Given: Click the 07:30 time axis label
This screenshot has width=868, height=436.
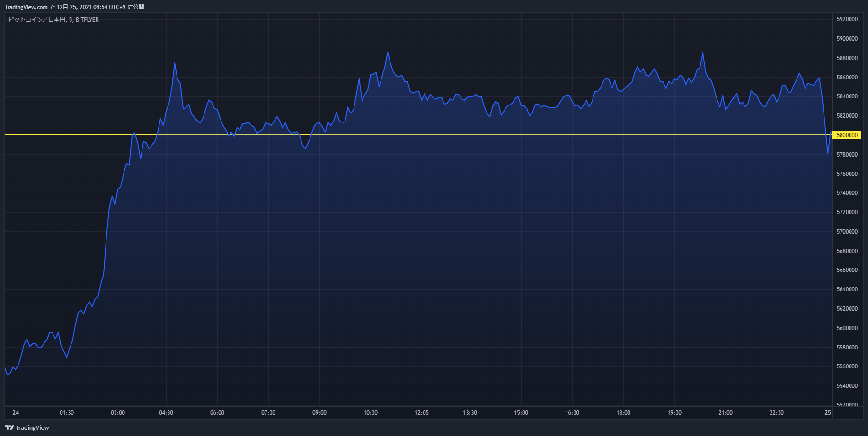Looking at the screenshot, I should click(268, 413).
